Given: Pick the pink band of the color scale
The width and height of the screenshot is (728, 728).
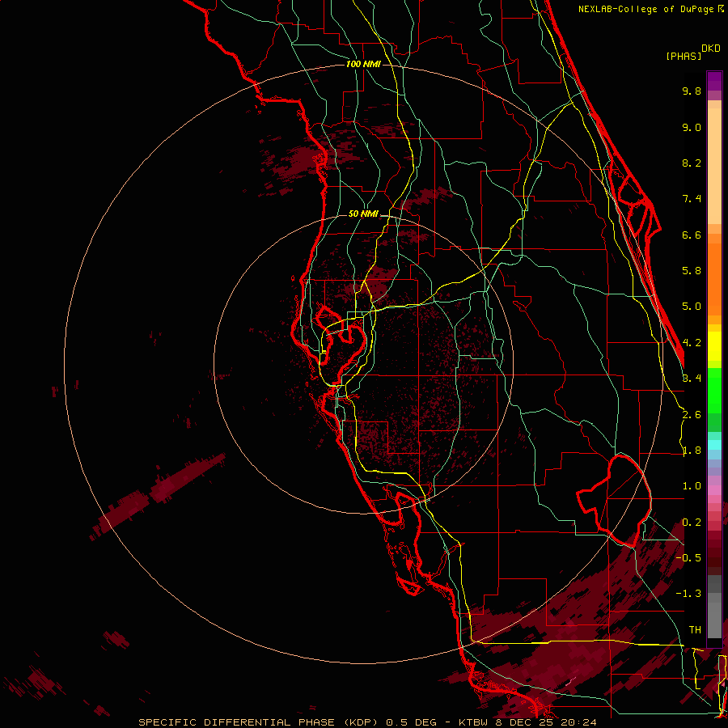Looking at the screenshot, I should point(714,490).
